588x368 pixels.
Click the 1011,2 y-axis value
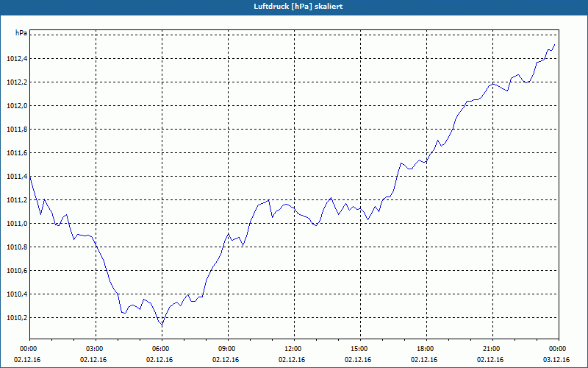click(17, 200)
